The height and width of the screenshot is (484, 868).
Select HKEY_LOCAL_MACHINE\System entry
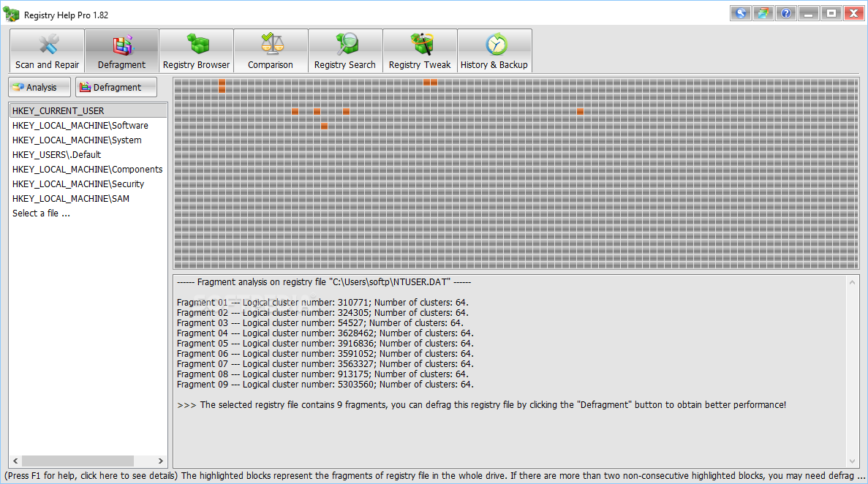tap(88, 140)
